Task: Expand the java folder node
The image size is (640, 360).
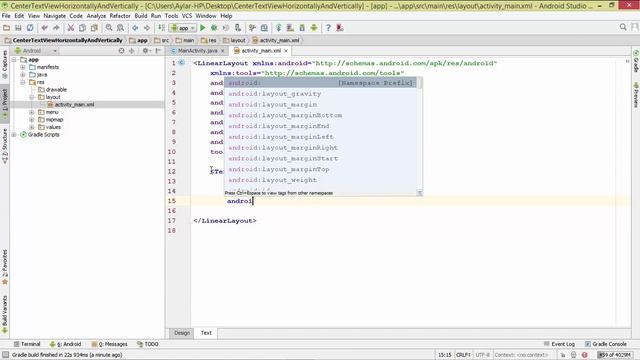Action: tap(23, 75)
